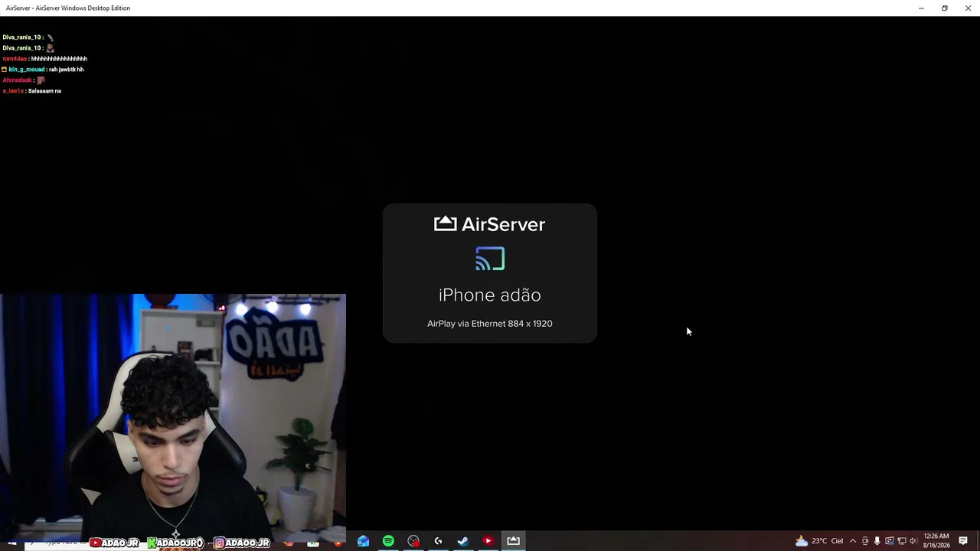The image size is (980, 551).
Task: Show hidden system tray icons
Action: tap(853, 541)
